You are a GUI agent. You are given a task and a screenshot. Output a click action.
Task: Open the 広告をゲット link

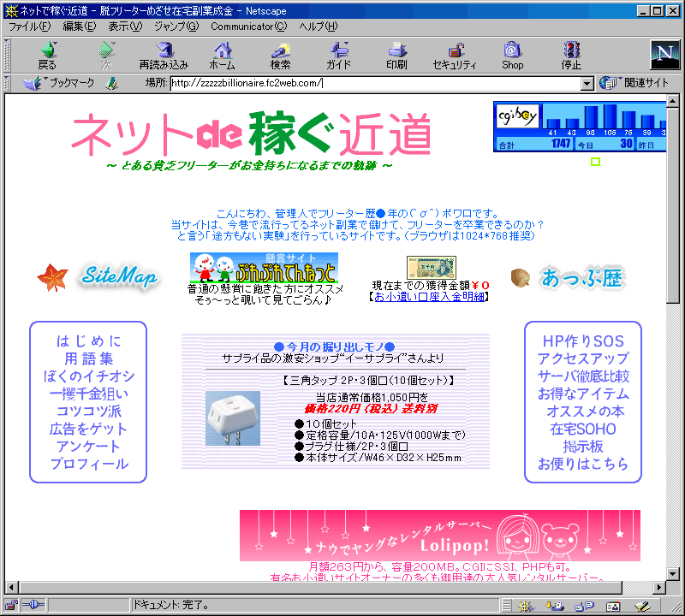(x=89, y=429)
